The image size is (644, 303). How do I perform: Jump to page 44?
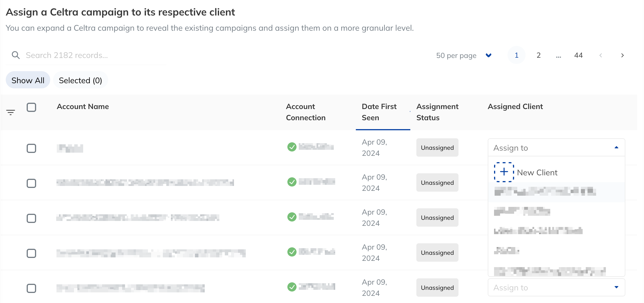(x=578, y=55)
